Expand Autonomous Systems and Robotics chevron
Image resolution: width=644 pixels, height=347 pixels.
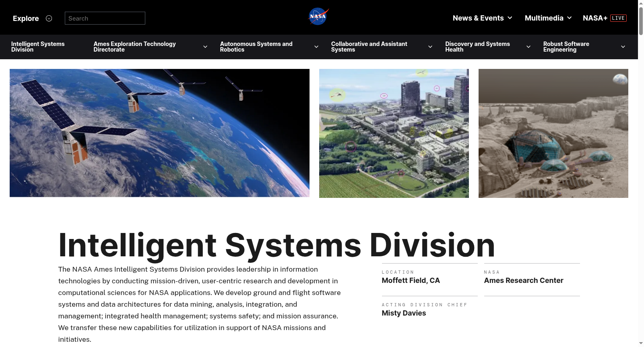tap(316, 47)
